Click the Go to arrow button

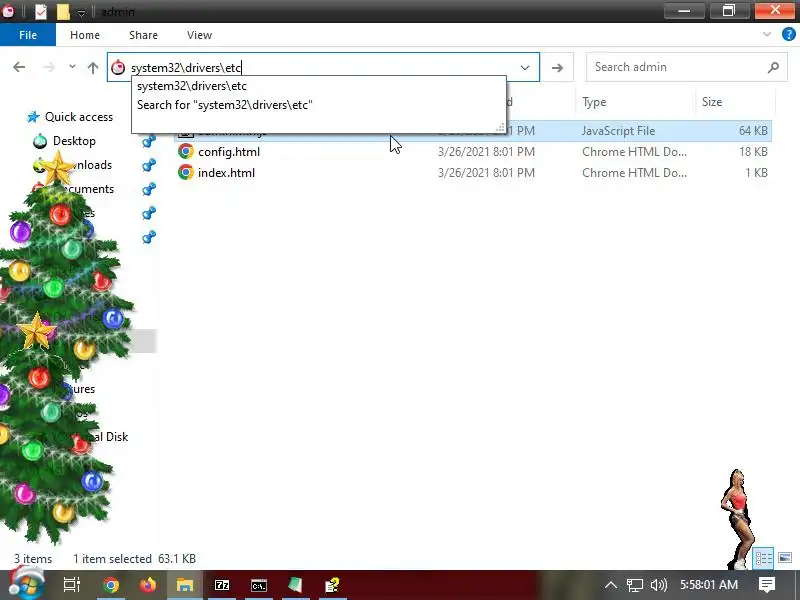[557, 67]
